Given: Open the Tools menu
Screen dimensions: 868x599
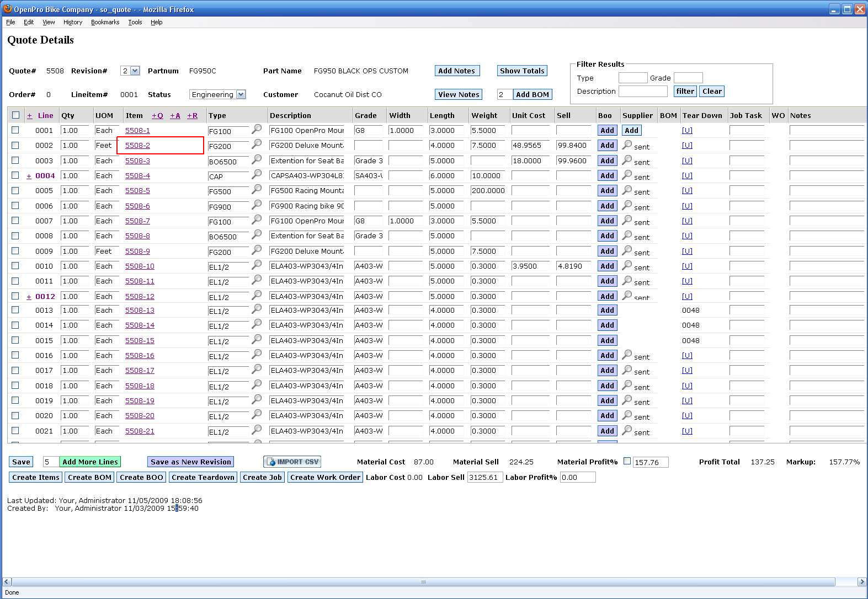Looking at the screenshot, I should pos(135,22).
